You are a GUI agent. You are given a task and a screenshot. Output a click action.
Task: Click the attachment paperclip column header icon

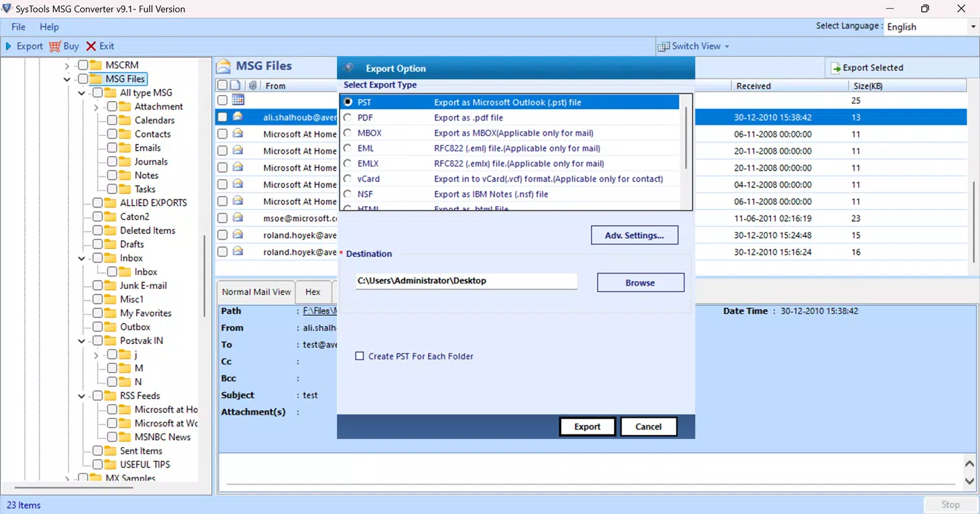tap(253, 85)
